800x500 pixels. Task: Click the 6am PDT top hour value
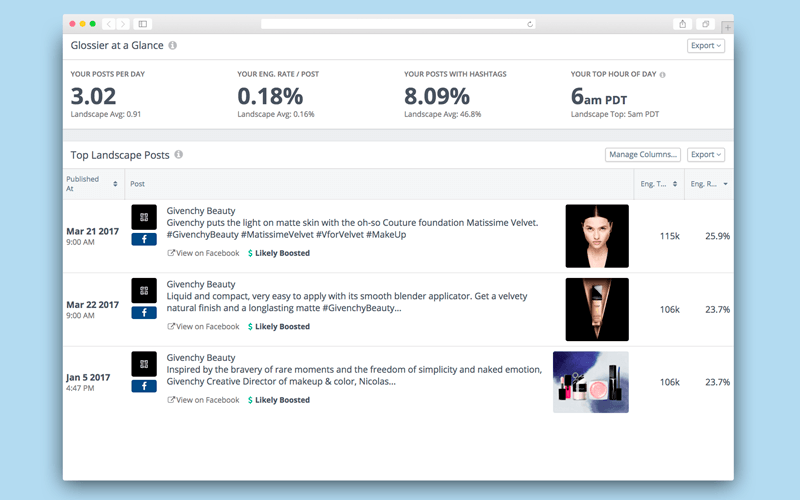coord(599,96)
